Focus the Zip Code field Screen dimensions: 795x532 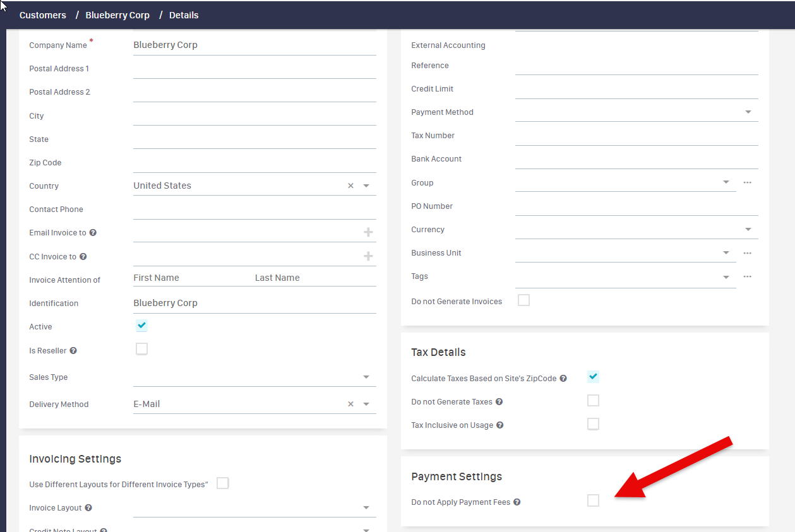254,163
